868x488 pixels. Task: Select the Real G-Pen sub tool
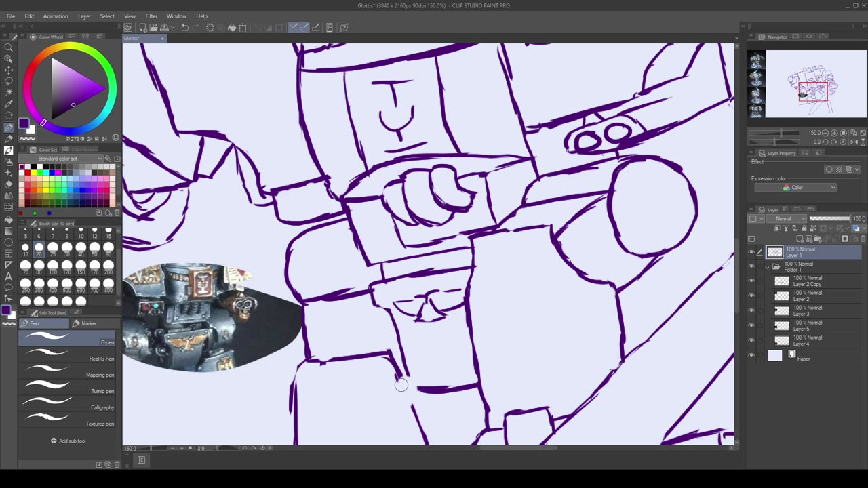click(68, 354)
